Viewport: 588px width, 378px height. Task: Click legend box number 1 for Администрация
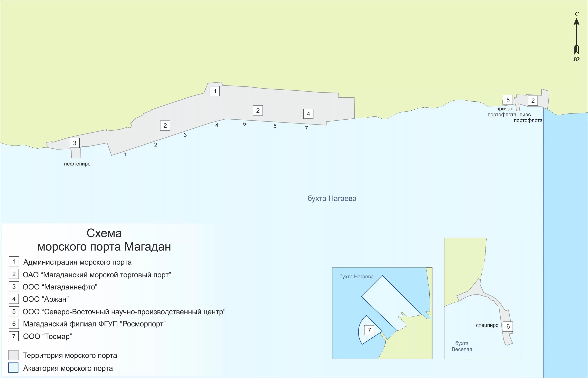coord(14,261)
